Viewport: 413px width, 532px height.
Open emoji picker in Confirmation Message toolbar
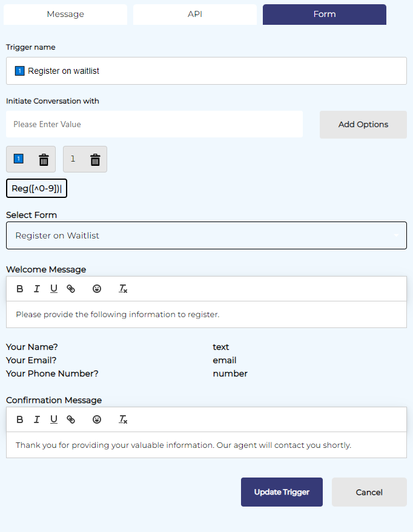pyautogui.click(x=97, y=419)
